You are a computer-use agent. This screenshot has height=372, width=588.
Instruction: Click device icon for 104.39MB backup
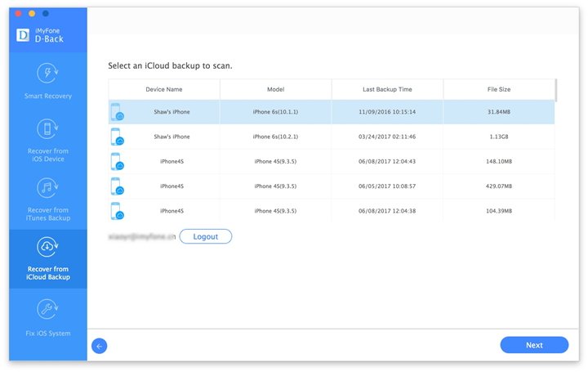pyautogui.click(x=118, y=211)
